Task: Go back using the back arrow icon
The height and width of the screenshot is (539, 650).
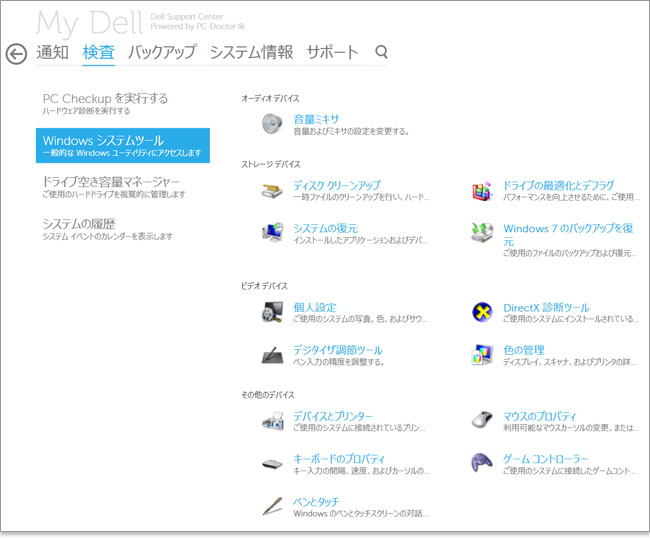Action: 16,54
